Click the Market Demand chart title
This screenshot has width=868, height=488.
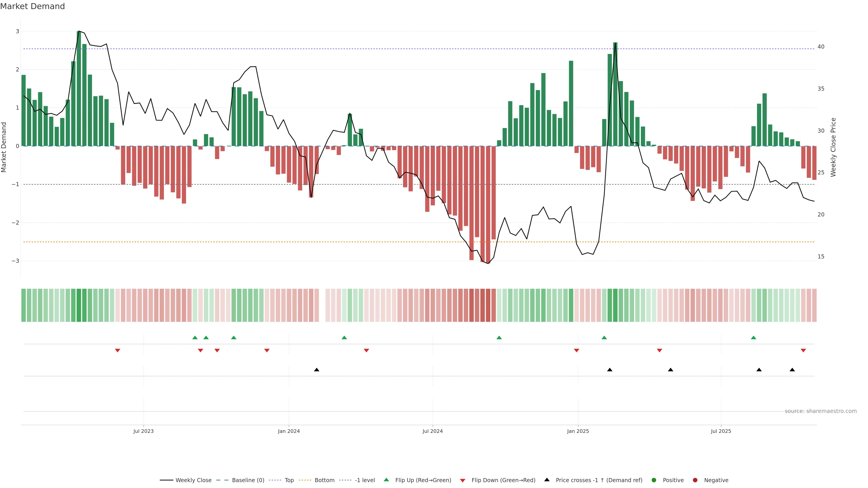point(32,6)
